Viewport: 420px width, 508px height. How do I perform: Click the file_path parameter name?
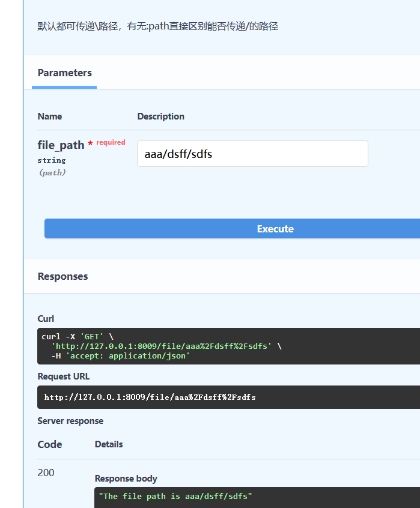coord(61,145)
